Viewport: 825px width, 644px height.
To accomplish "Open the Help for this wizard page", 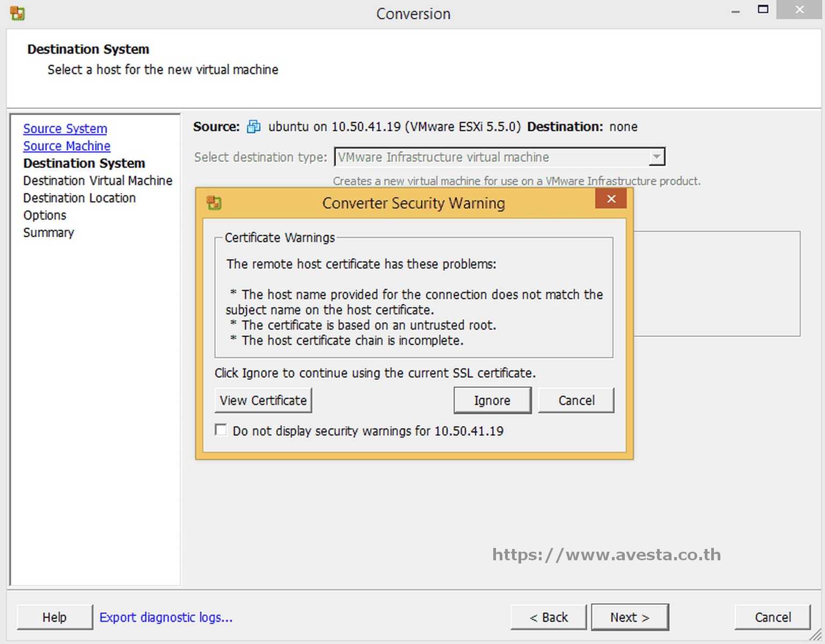I will click(x=54, y=617).
